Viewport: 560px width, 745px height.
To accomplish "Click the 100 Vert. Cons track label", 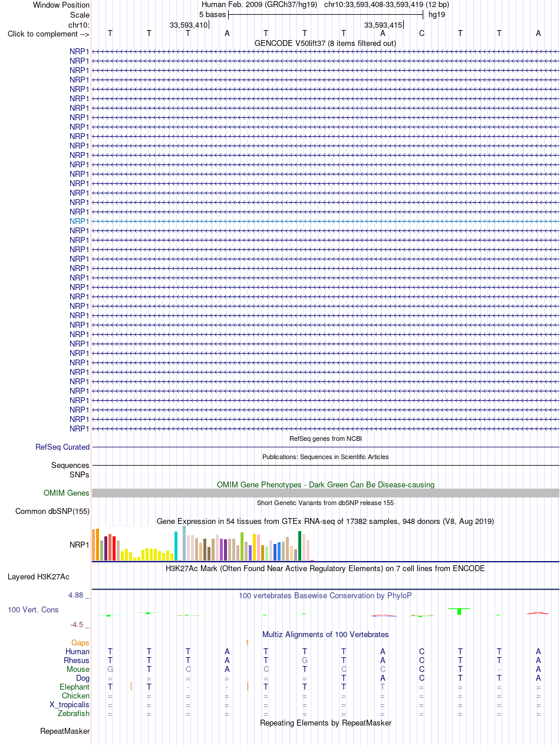I will (34, 610).
